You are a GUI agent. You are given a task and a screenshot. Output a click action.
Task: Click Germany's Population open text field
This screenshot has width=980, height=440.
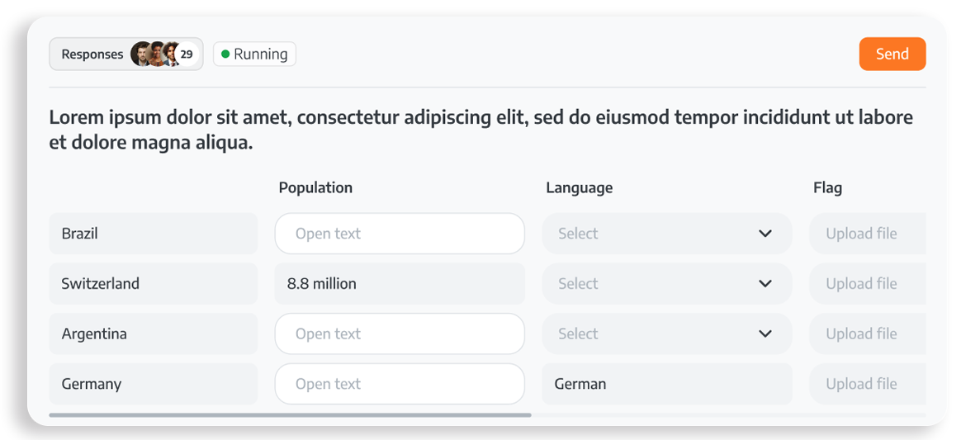[x=400, y=384]
